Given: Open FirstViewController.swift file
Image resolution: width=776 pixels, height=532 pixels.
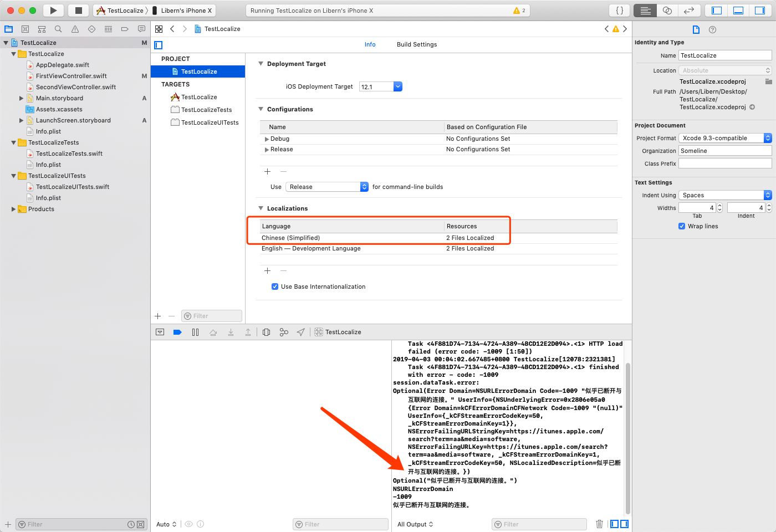Looking at the screenshot, I should tap(71, 76).
